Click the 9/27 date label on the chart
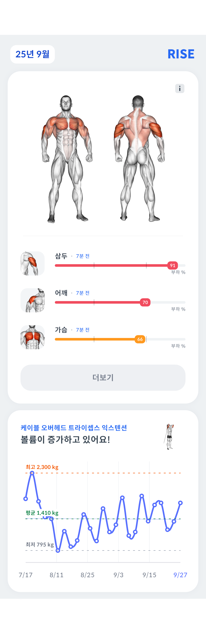206x644 pixels. click(x=180, y=575)
